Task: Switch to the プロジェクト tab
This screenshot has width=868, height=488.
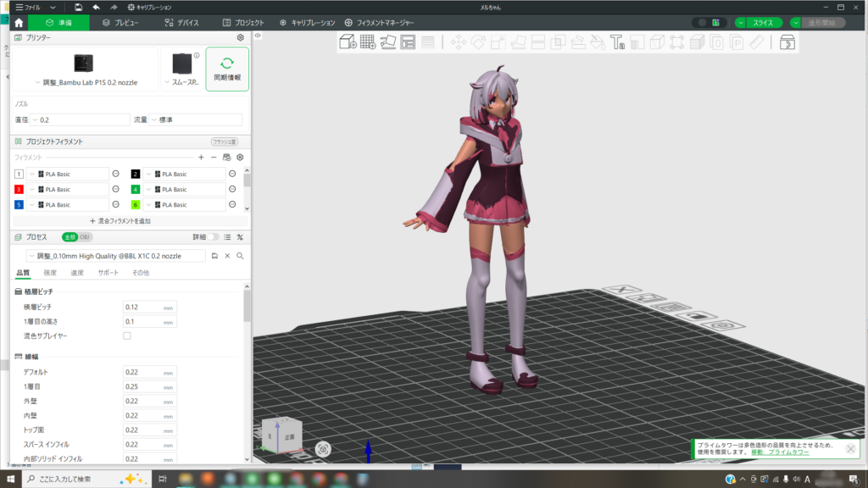Action: [243, 23]
